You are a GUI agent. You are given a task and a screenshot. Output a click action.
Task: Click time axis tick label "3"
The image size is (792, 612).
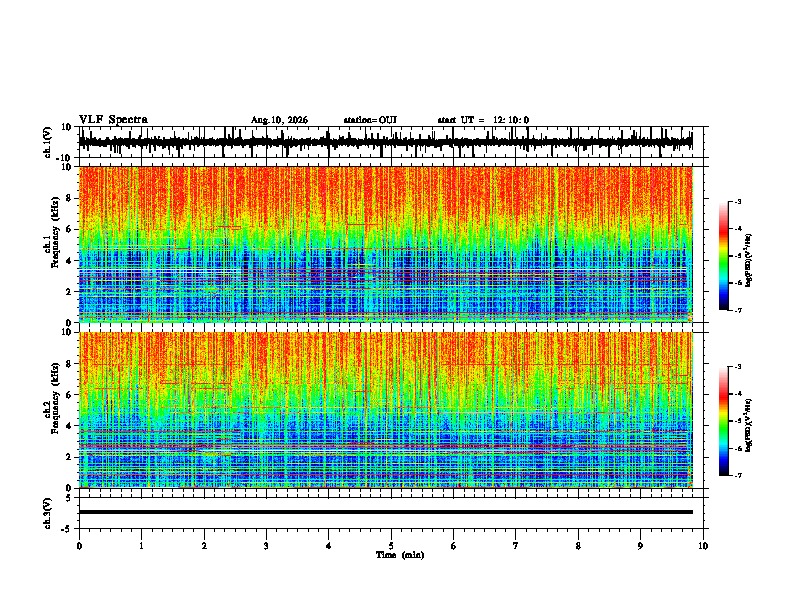(x=266, y=546)
